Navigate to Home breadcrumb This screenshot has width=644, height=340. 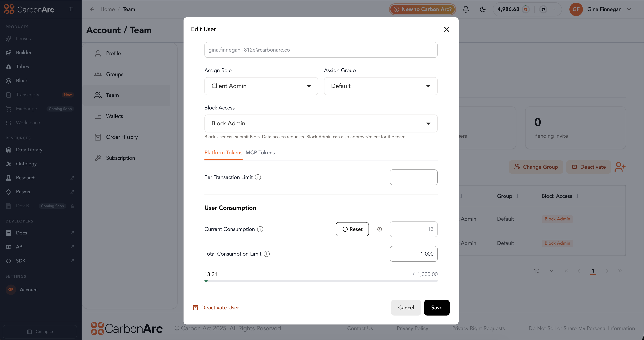coord(107,9)
